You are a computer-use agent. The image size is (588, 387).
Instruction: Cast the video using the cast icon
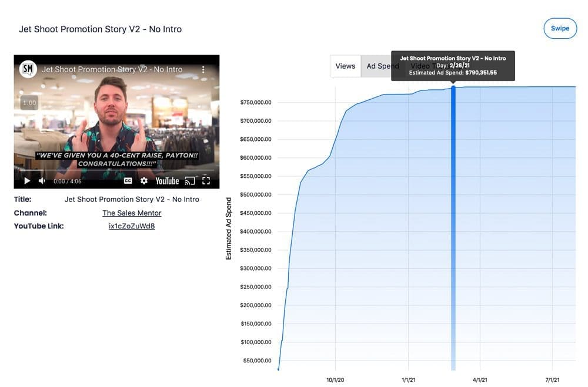190,181
